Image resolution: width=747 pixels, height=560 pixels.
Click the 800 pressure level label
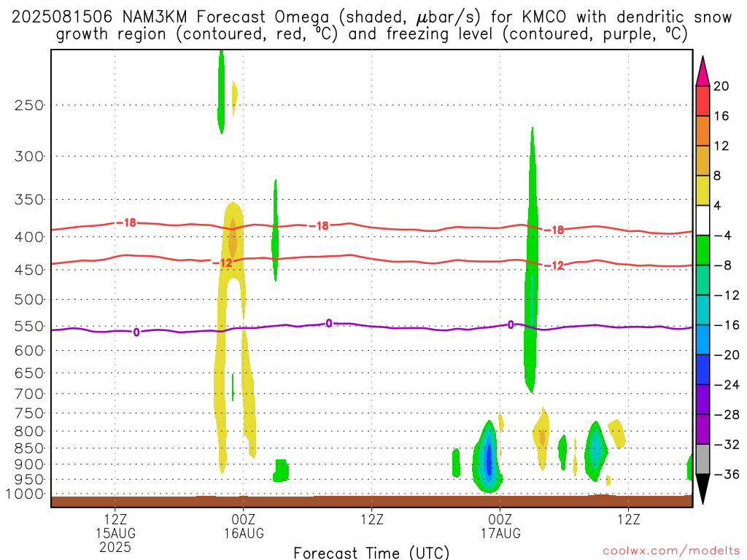(29, 432)
